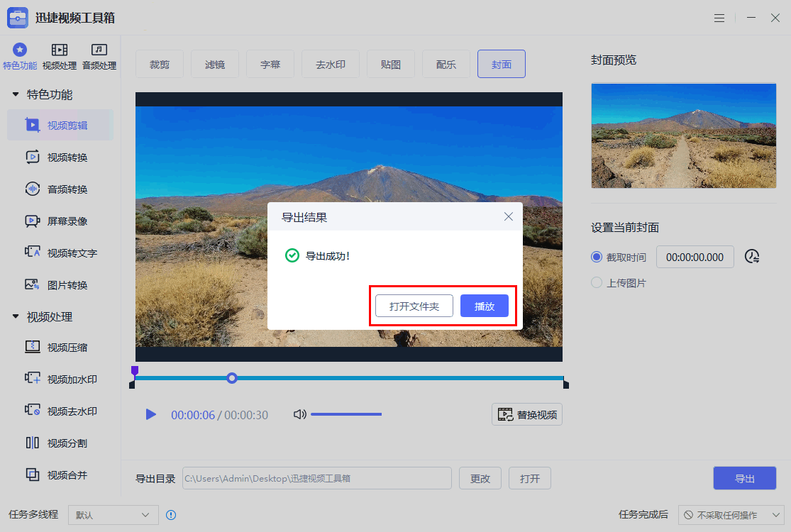791x532 pixels.
Task: Open the 滤镜 filter tab
Action: (215, 63)
